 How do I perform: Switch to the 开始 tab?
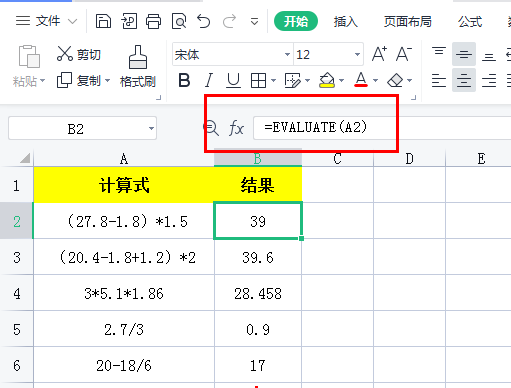[296, 21]
